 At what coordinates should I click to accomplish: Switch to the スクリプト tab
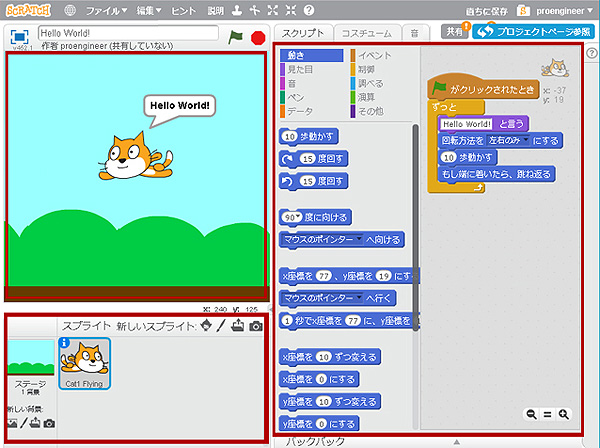pos(303,33)
